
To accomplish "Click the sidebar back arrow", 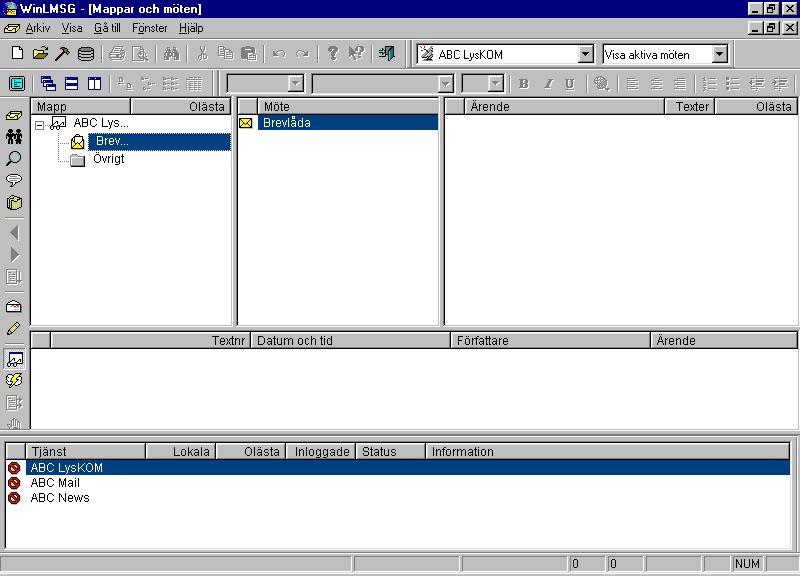I will pyautogui.click(x=14, y=233).
